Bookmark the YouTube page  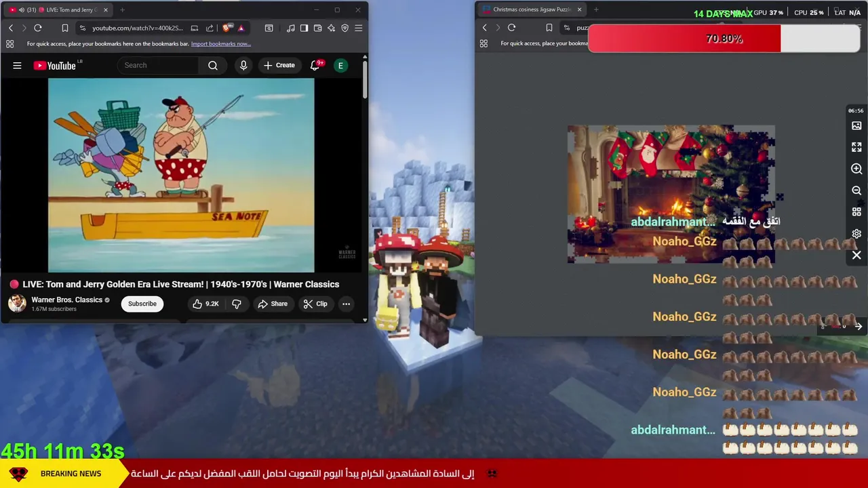[65, 28]
